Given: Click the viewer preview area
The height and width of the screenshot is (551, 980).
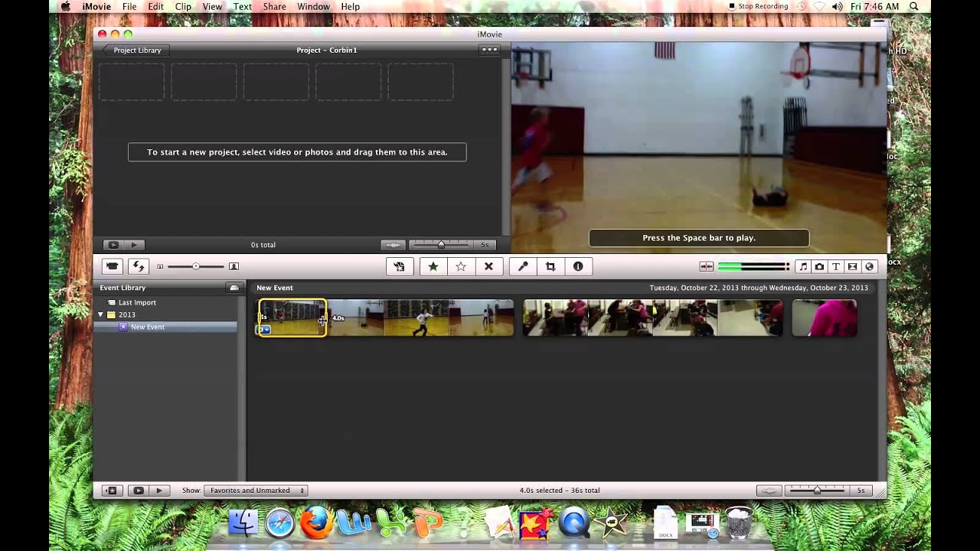Looking at the screenshot, I should coord(699,147).
